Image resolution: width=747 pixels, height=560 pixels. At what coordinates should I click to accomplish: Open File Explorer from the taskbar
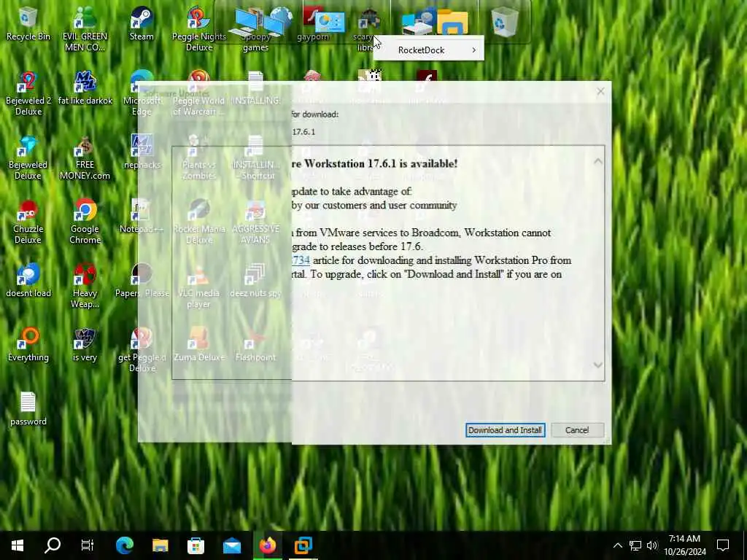160,545
